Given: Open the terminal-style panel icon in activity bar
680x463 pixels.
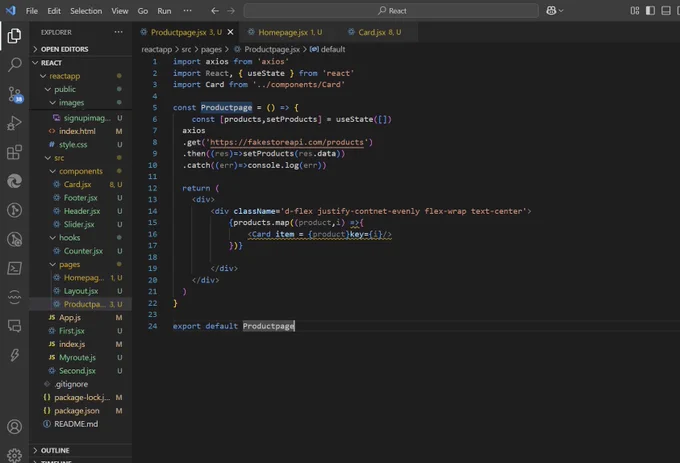Looking at the screenshot, I should (x=14, y=268).
